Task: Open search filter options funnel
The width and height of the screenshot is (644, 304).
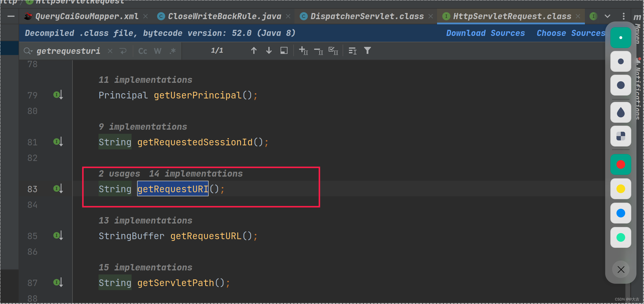Action: pos(368,51)
